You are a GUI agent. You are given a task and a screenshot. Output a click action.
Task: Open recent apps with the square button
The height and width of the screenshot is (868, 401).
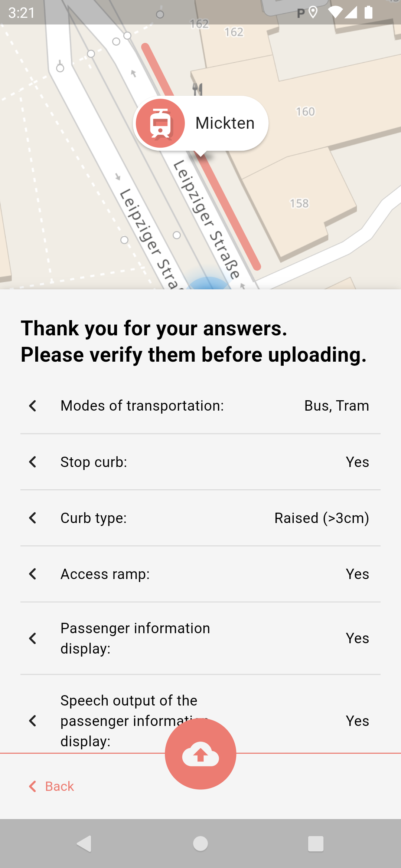click(x=316, y=844)
